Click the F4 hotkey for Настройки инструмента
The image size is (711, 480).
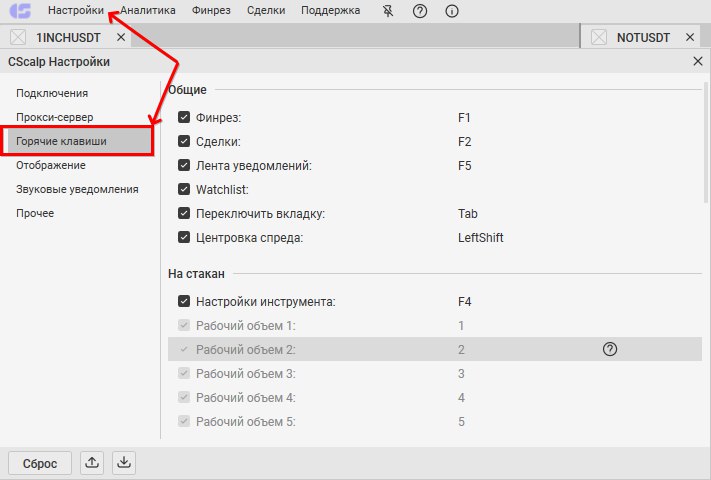point(464,301)
